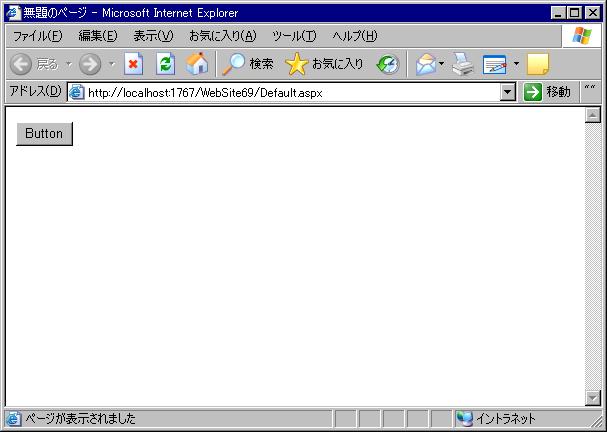Click the Mail envelope icon

(x=426, y=64)
